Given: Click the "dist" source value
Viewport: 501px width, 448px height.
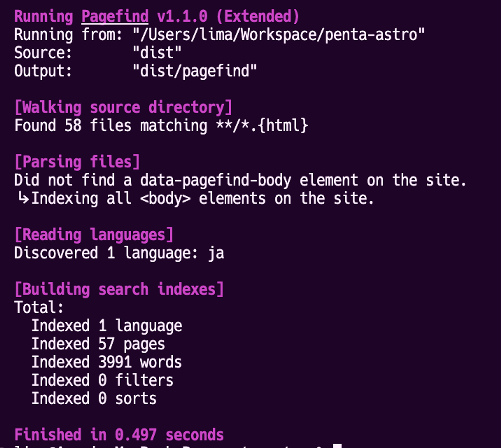Looking at the screenshot, I should point(157,53).
